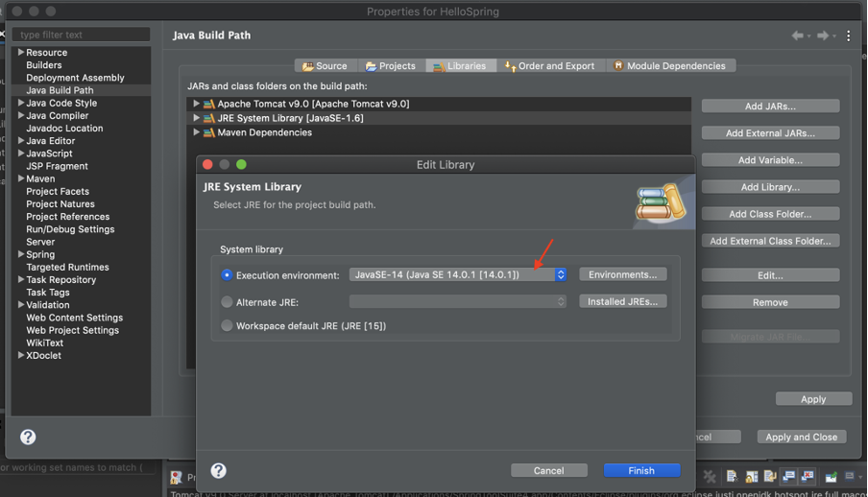Click Cancel in Edit Library dialog
The width and height of the screenshot is (868, 497).
(x=548, y=470)
